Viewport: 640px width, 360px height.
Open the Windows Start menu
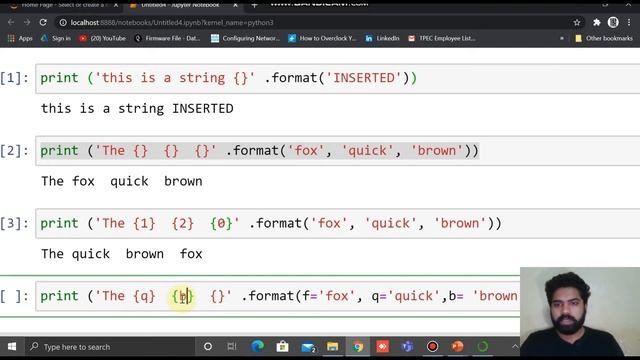(12, 347)
